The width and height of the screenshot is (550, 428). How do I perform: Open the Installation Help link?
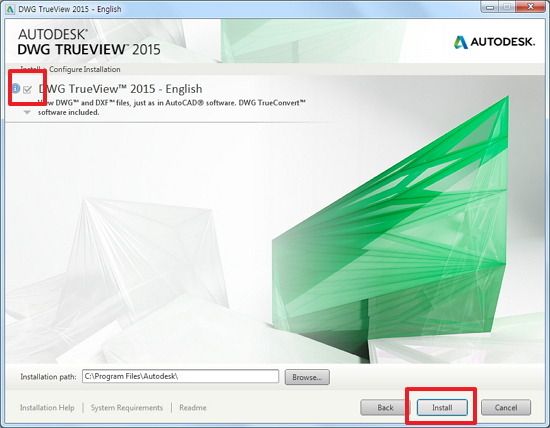click(x=47, y=408)
